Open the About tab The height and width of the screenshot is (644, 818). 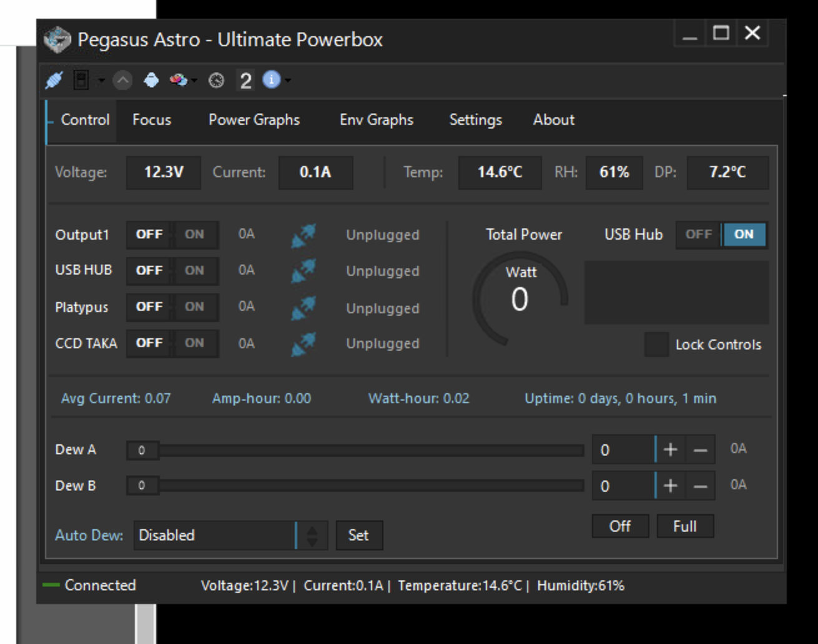coord(554,120)
